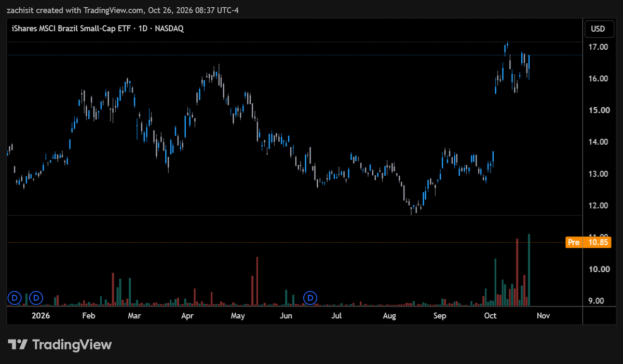Screen dimensions: 623x364
Task: Click the 2026 year label on time axis
Action: point(40,315)
